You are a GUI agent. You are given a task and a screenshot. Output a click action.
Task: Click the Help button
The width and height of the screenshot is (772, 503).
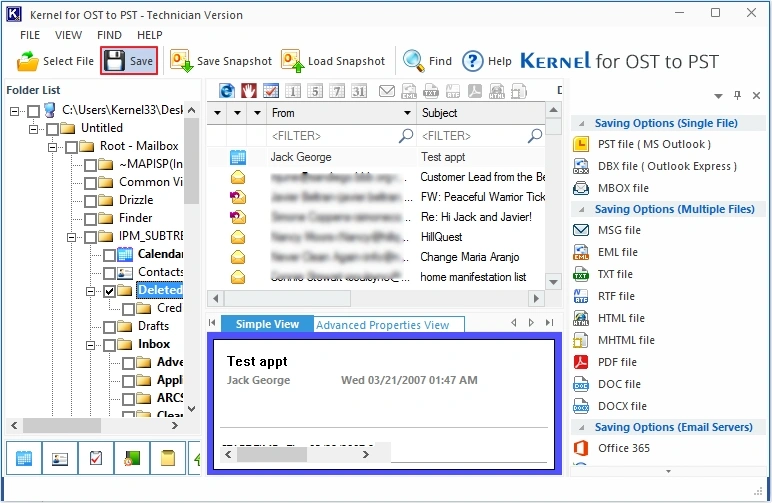click(486, 61)
